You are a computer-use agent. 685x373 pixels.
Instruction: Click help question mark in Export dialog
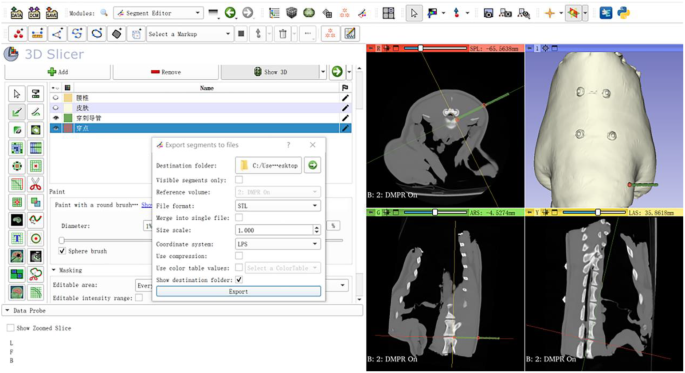tap(288, 145)
